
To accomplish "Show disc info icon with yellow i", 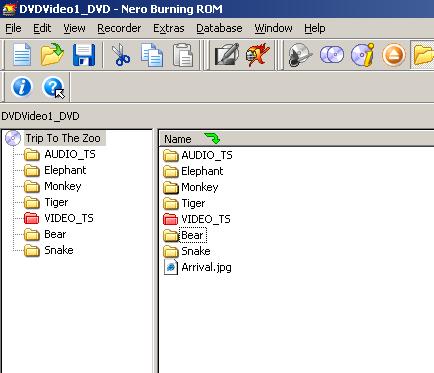I will pos(363,55).
